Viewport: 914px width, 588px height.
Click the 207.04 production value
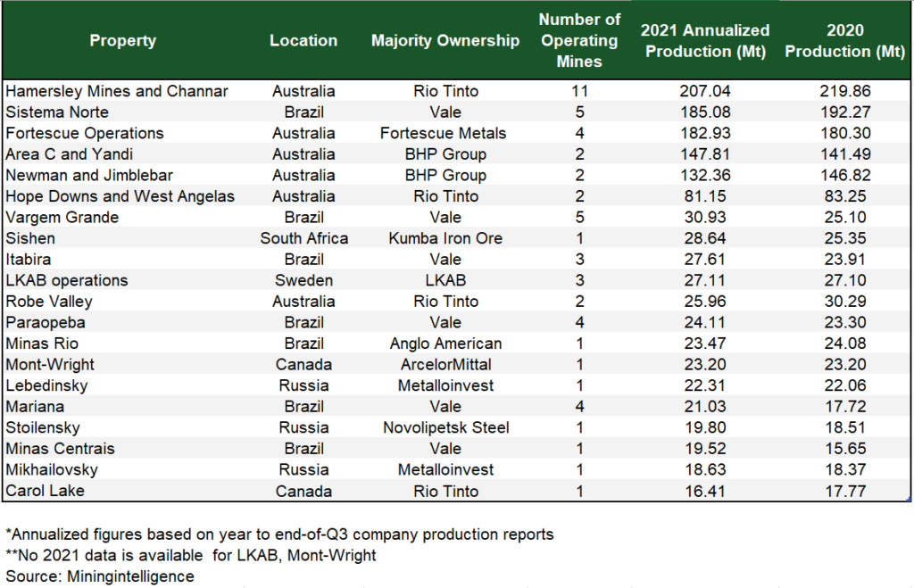point(705,92)
